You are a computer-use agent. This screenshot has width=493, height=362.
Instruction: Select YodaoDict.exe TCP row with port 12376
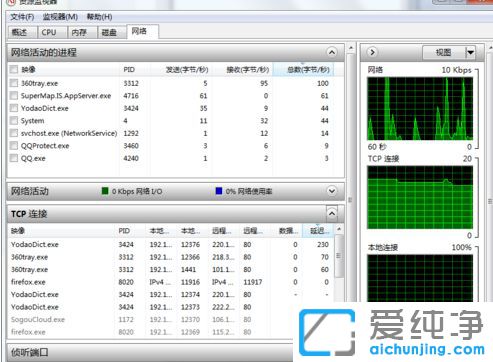(x=170, y=244)
